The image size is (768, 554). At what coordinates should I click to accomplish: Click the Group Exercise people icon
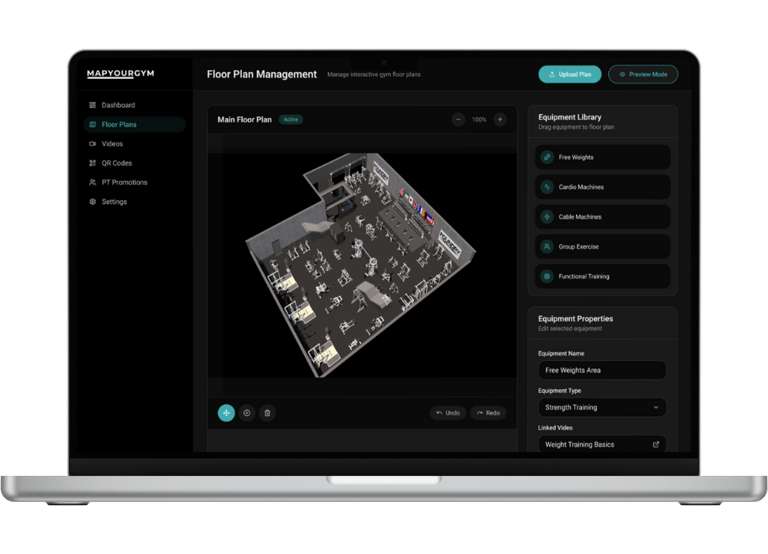point(547,247)
